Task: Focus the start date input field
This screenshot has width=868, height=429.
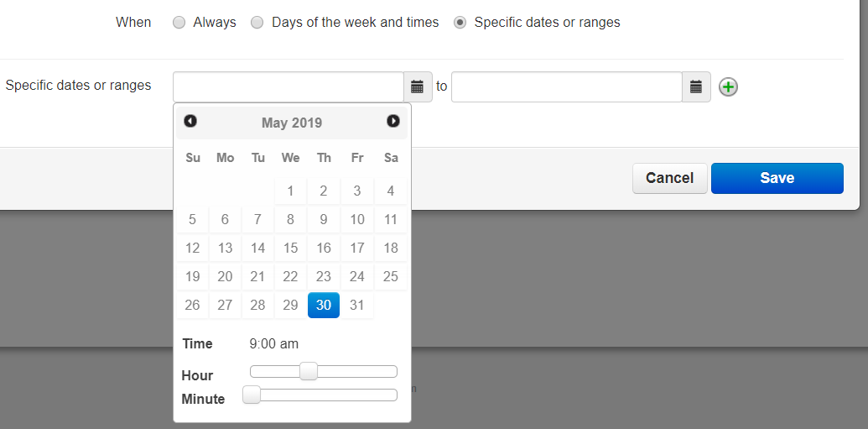Action: [288, 86]
